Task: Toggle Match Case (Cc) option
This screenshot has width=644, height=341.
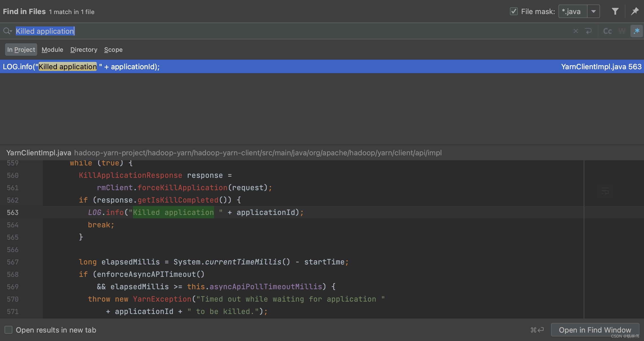Action: tap(607, 31)
